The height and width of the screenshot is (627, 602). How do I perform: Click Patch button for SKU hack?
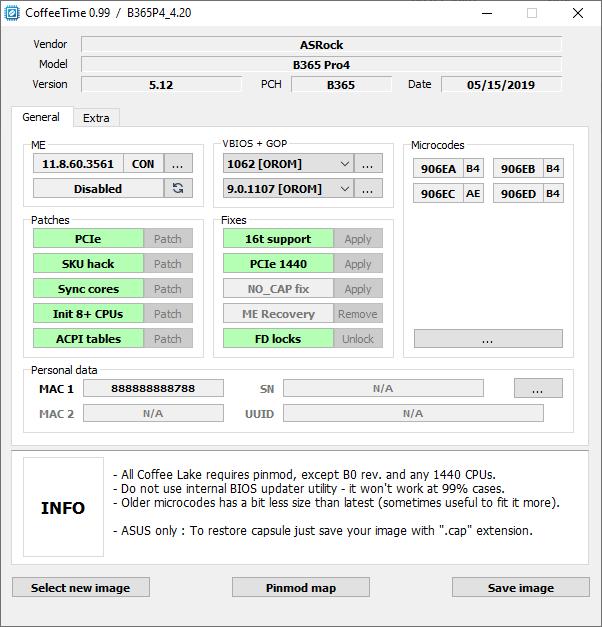(168, 264)
